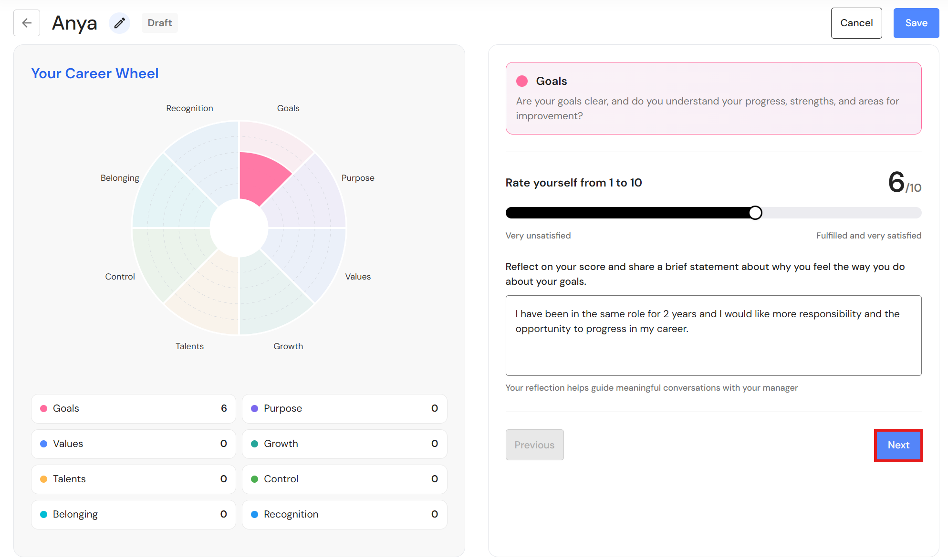Click the Cancel button

(856, 23)
